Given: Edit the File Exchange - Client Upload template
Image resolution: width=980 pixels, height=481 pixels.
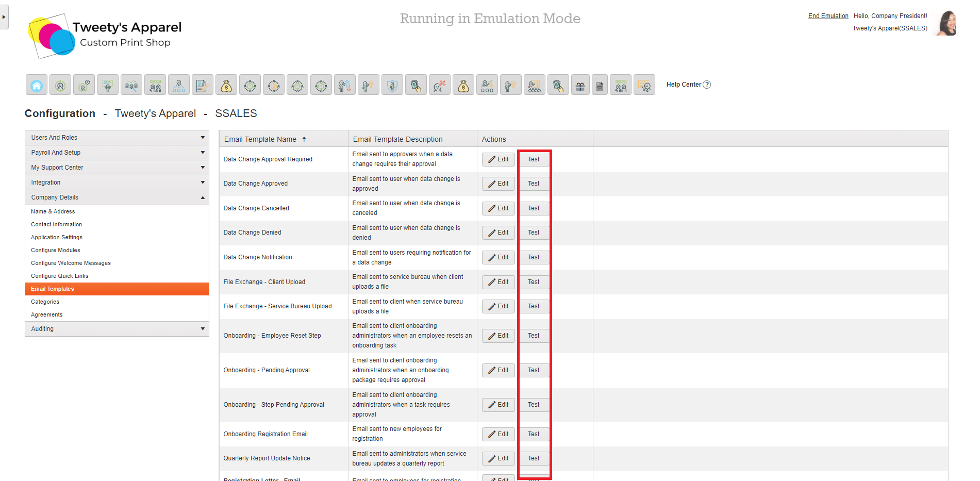Looking at the screenshot, I should [499, 282].
